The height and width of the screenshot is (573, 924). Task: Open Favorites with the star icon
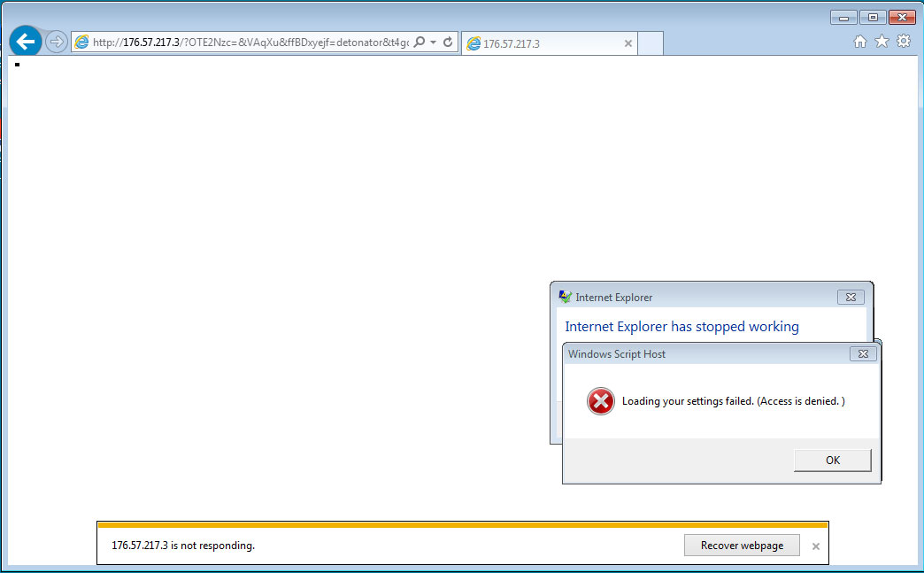coord(882,42)
